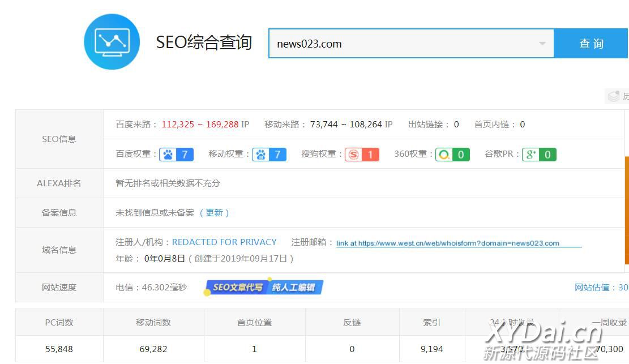Click the 索引 value 9,194
629x364 pixels.
431,349
